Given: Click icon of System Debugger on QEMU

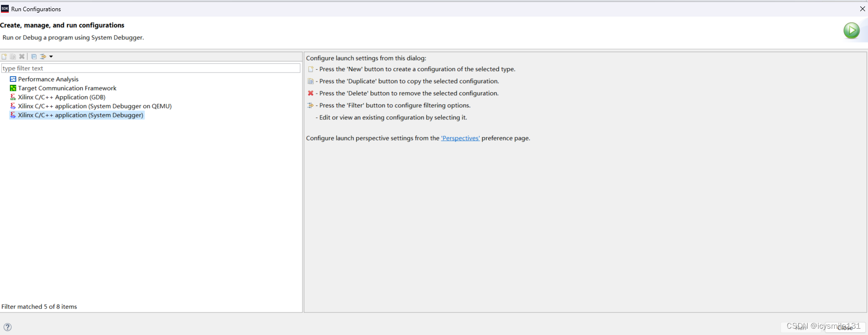Looking at the screenshot, I should 13,106.
